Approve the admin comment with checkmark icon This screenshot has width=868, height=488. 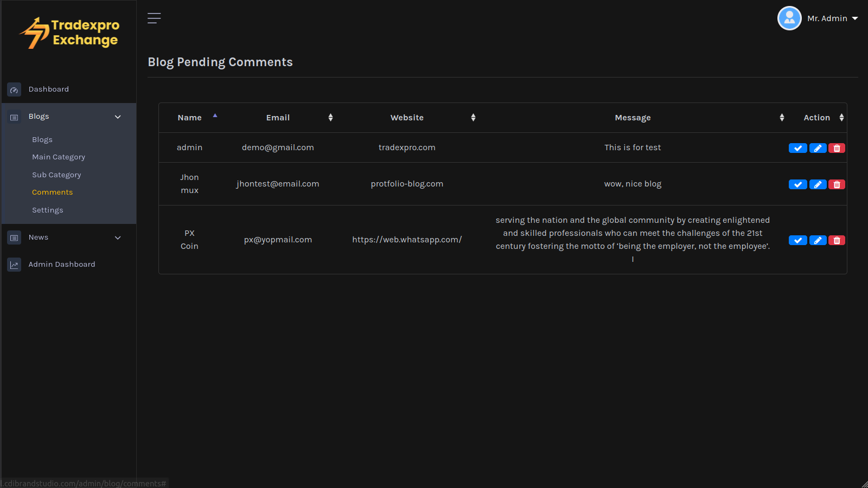pos(797,148)
